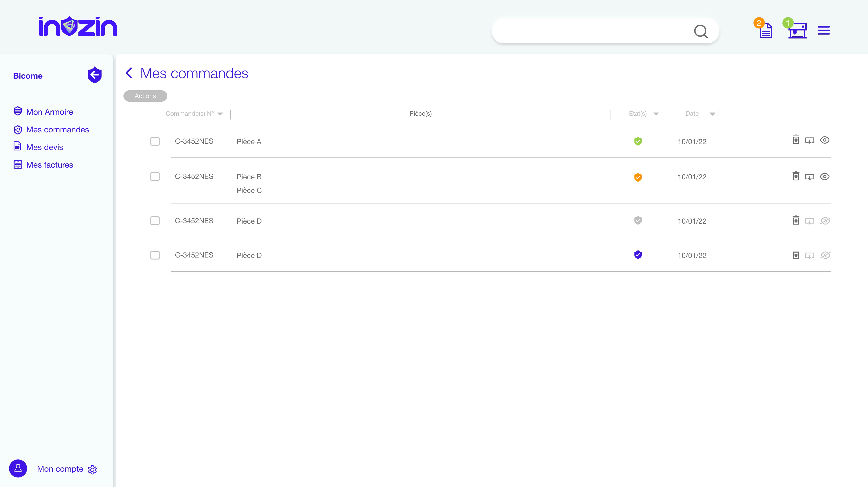Toggle eye visibility on Pièce A row
The width and height of the screenshot is (868, 487).
click(x=825, y=140)
